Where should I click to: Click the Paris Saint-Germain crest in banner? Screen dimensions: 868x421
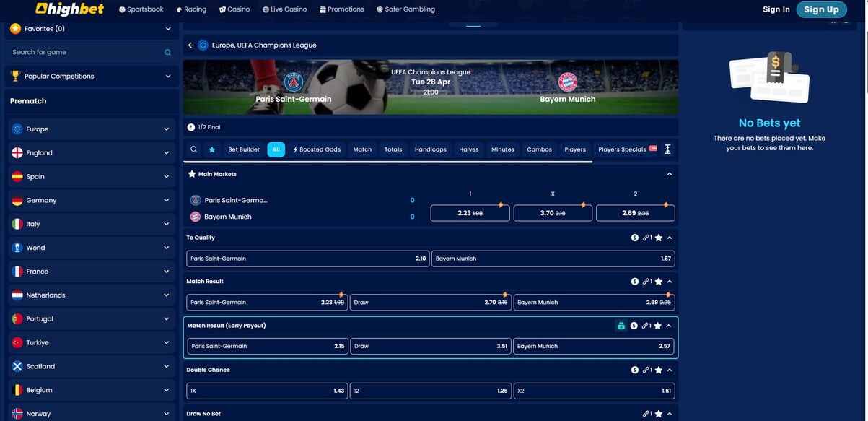point(294,82)
